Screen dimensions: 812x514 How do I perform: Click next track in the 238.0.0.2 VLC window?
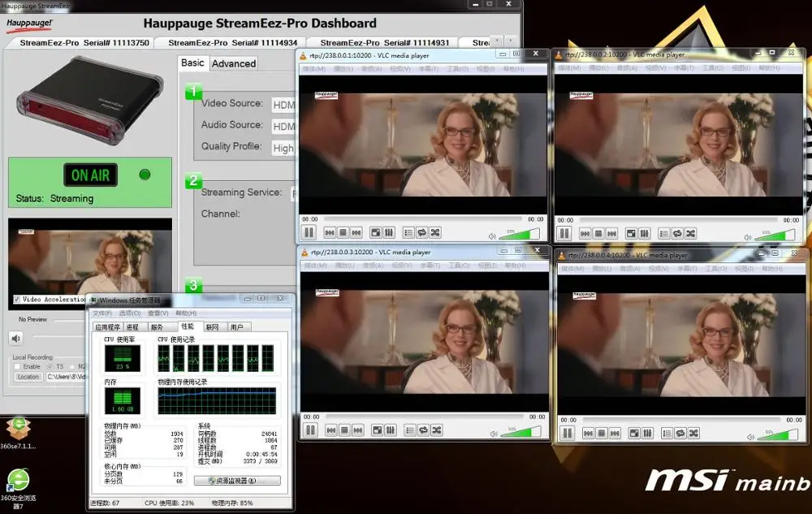[x=611, y=234]
